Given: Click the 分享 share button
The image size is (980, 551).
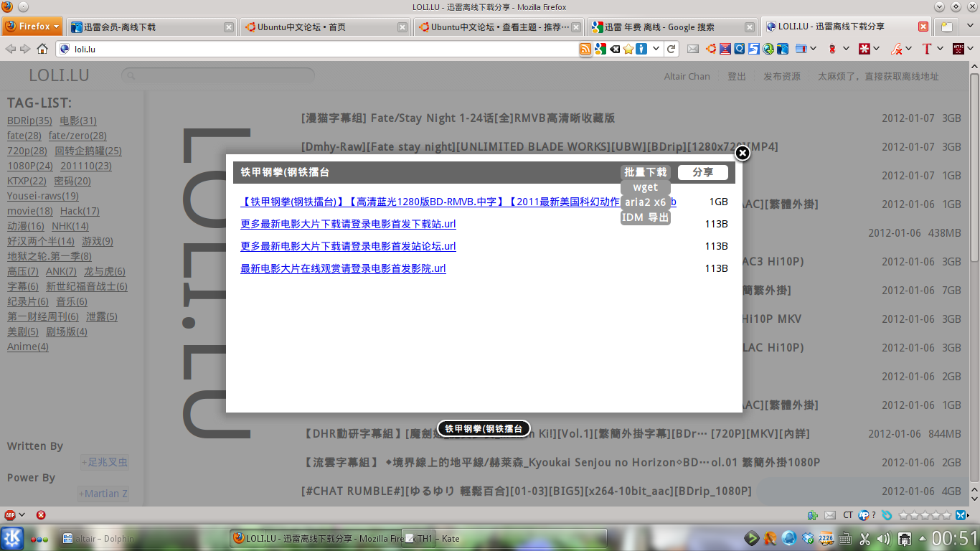Looking at the screenshot, I should (703, 172).
